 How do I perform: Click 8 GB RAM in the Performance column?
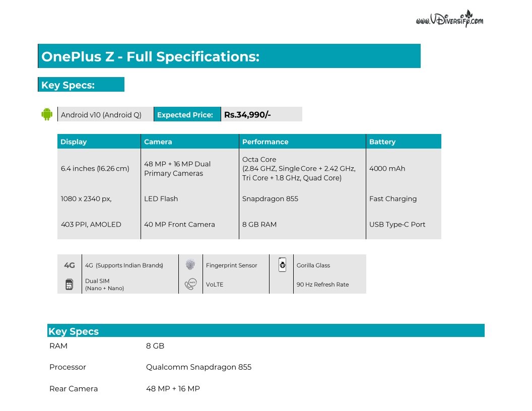259,225
